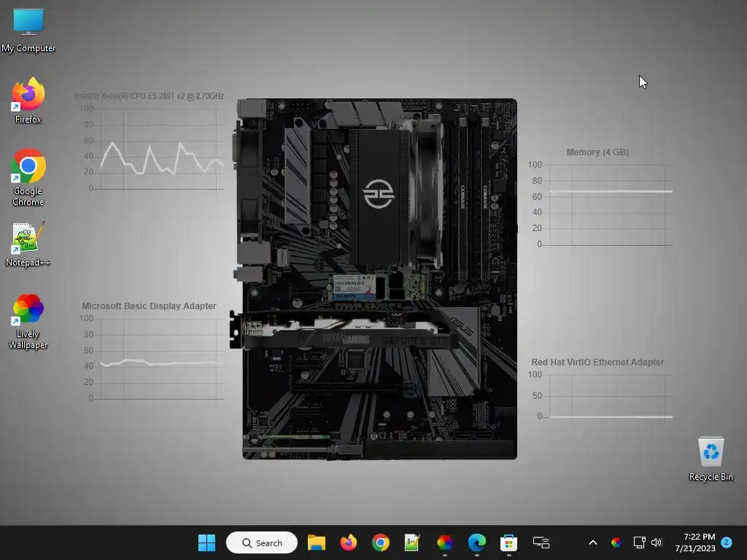The height and width of the screenshot is (560, 747).
Task: Select the Lively Wallpaper desktop shortcut
Action: pyautogui.click(x=28, y=322)
